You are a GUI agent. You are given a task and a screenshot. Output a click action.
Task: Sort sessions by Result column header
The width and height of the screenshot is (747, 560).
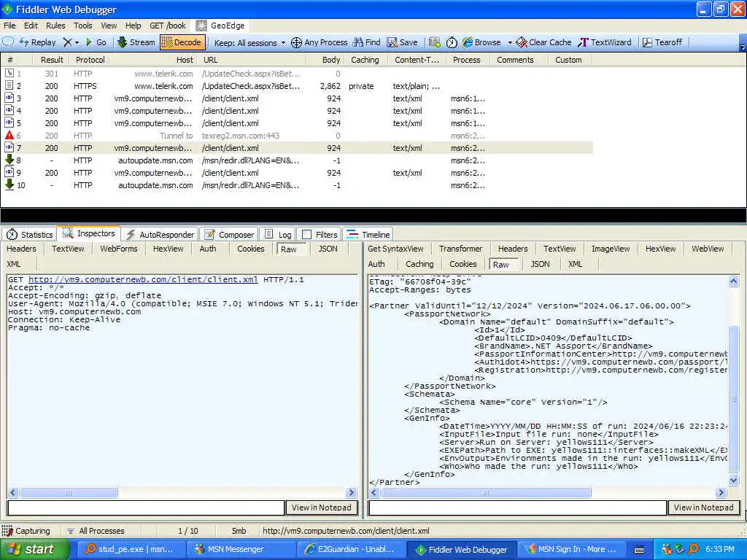pos(52,60)
